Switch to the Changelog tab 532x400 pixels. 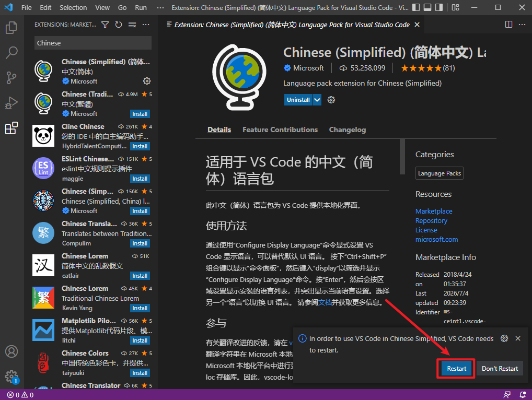(x=348, y=130)
